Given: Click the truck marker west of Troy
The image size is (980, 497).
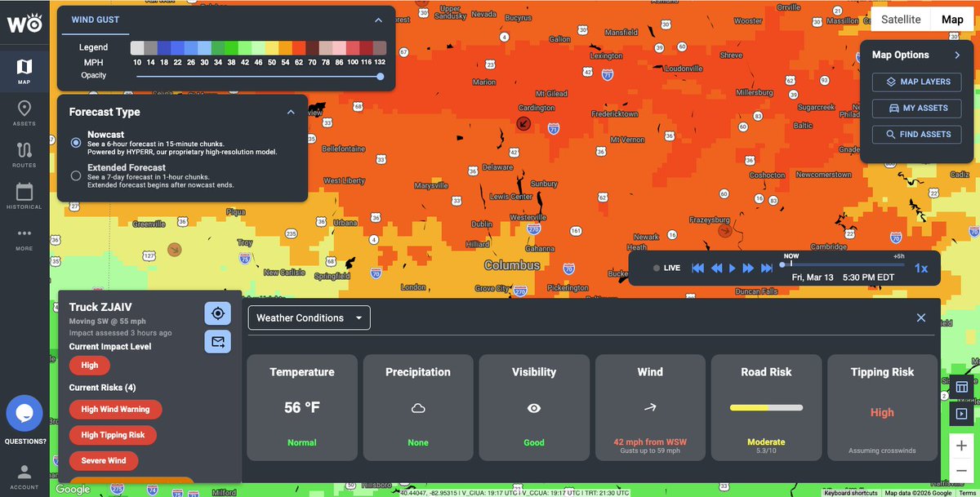Looking at the screenshot, I should (x=174, y=249).
